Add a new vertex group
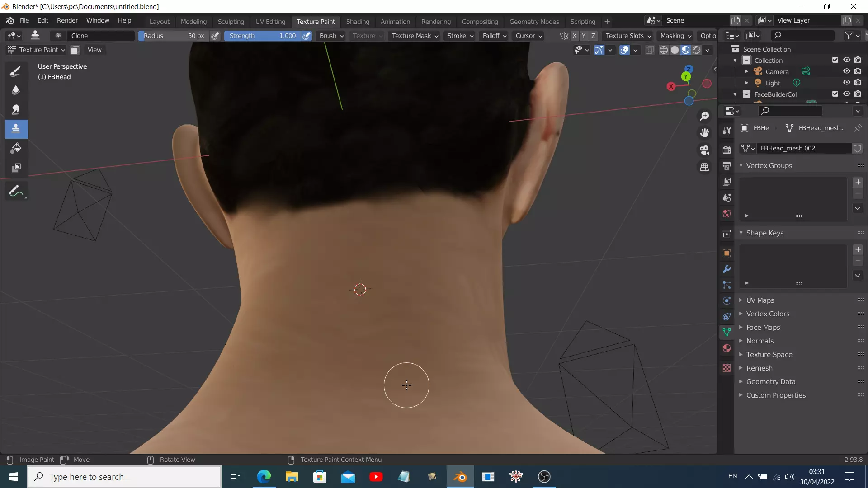Screen dimensions: 868x488 [x=858, y=182]
